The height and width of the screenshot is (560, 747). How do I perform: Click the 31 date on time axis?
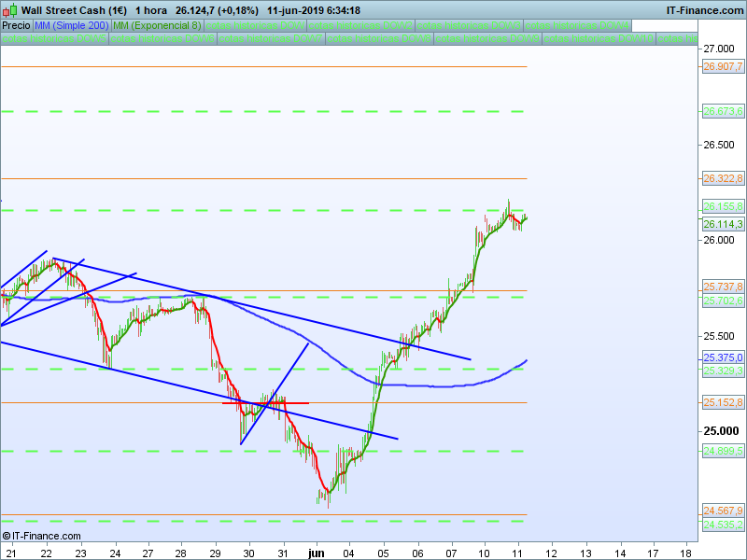tap(284, 553)
